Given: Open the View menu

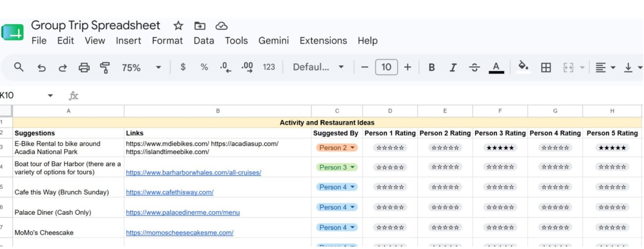Looking at the screenshot, I should click(95, 41).
